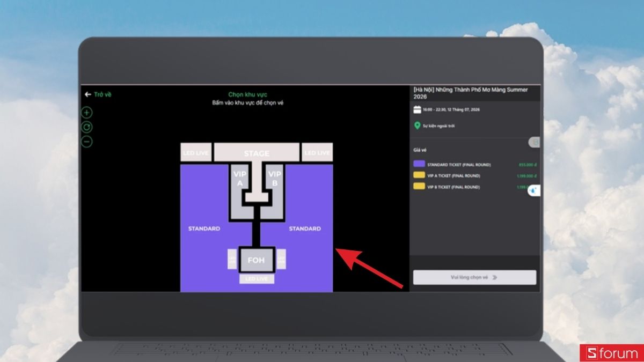The image size is (644, 362).
Task: Click the yellow VIP B ticket swatch
Action: click(419, 187)
